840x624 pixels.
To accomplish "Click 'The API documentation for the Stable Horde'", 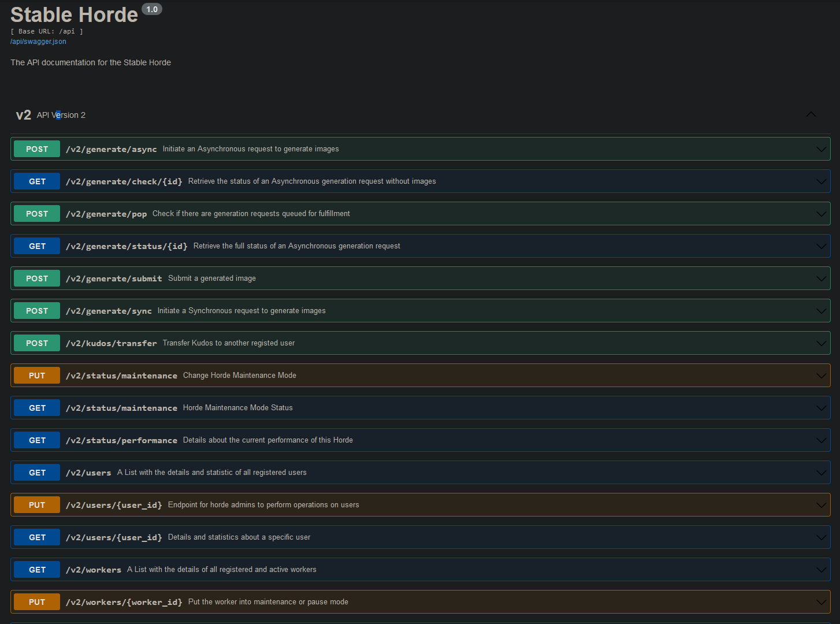I will click(91, 62).
